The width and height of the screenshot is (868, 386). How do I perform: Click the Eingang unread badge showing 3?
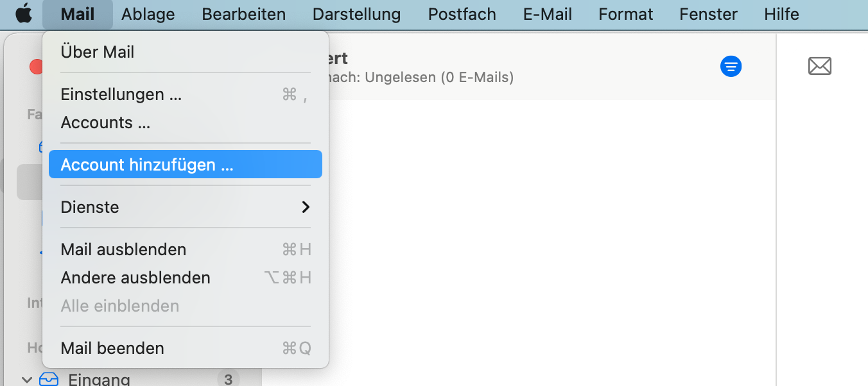point(228,379)
